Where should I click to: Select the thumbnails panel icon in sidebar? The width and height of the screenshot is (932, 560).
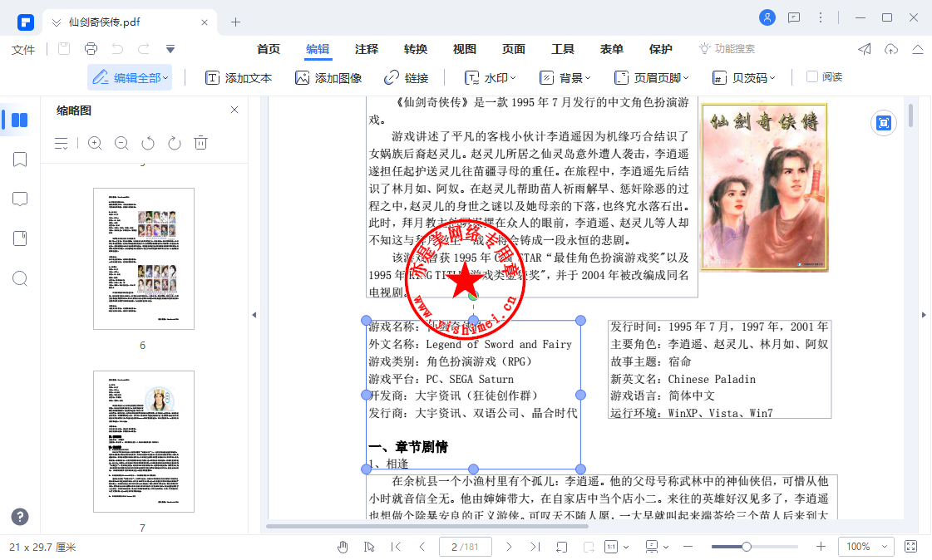pos(20,120)
